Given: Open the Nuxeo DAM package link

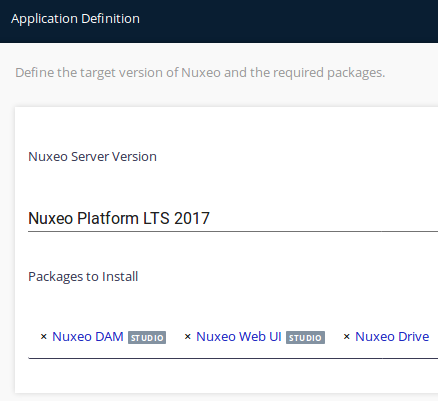Looking at the screenshot, I should 88,337.
